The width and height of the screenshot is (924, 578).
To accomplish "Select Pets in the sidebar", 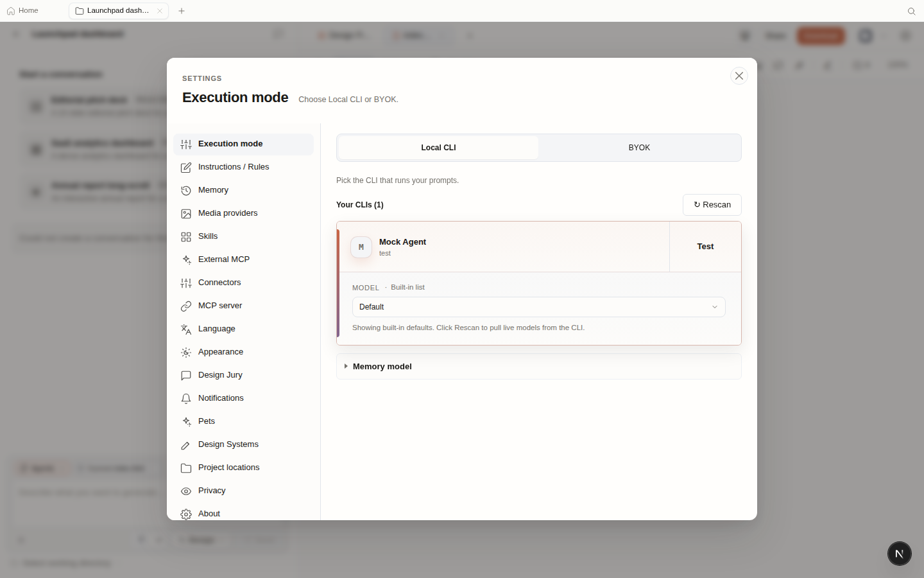I will [x=243, y=421].
